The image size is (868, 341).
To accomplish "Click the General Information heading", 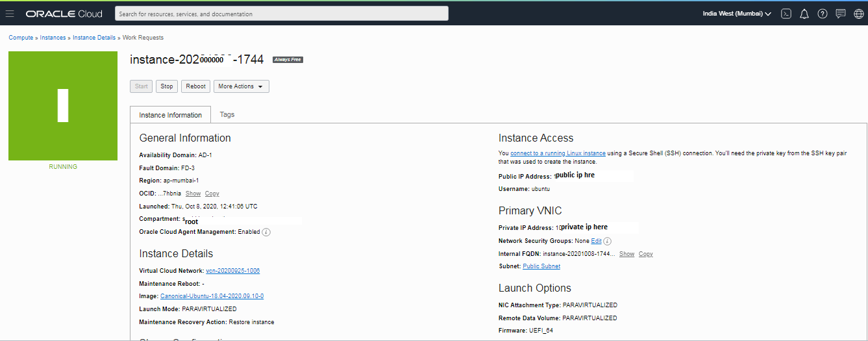I will pos(185,138).
